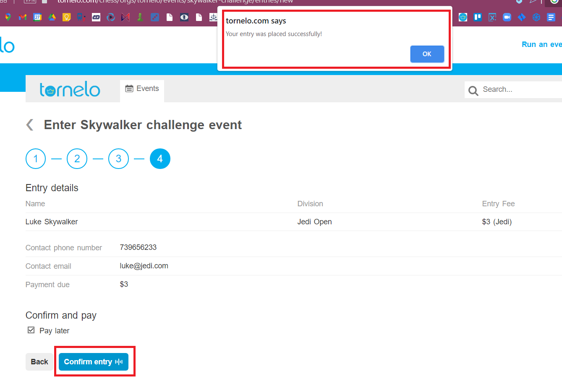Click the tornelo logo in header
This screenshot has height=392, width=562.
[70, 89]
